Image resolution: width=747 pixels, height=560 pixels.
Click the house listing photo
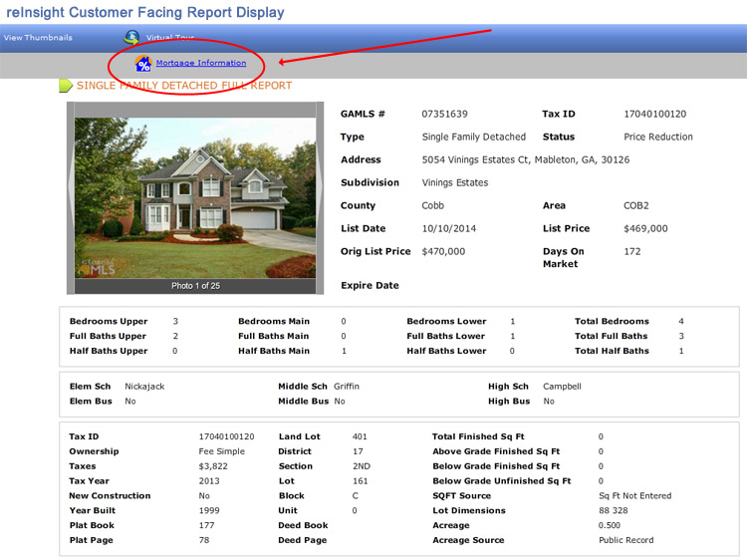pos(195,197)
